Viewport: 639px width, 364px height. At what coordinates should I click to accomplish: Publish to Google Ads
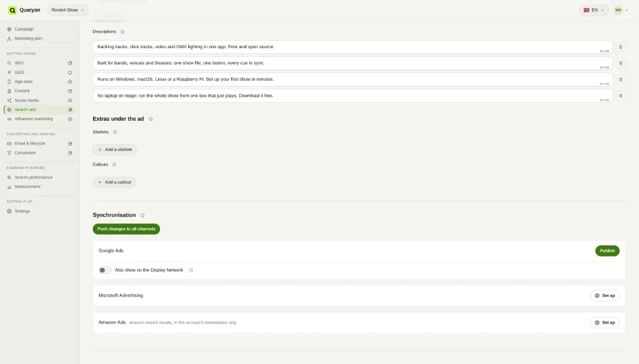coord(607,251)
